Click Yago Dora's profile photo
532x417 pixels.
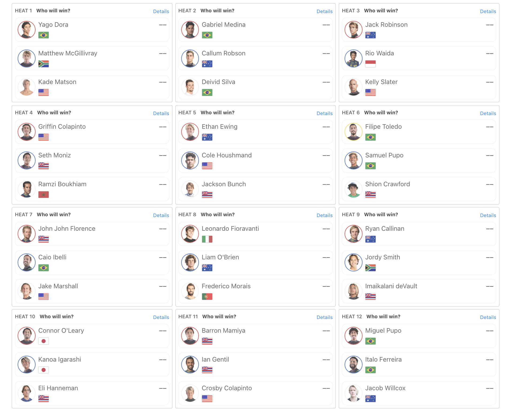26,30
